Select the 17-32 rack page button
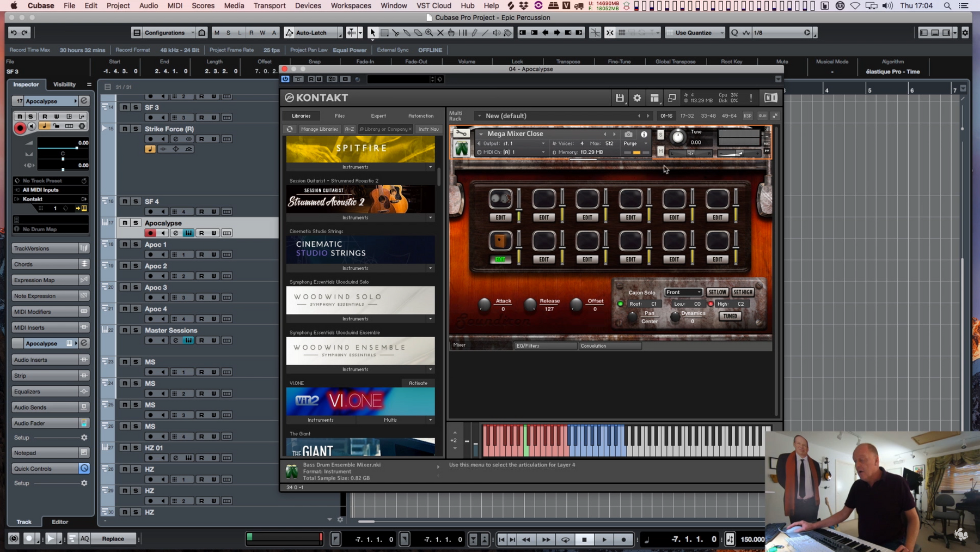Image resolution: width=980 pixels, height=552 pixels. coord(687,116)
